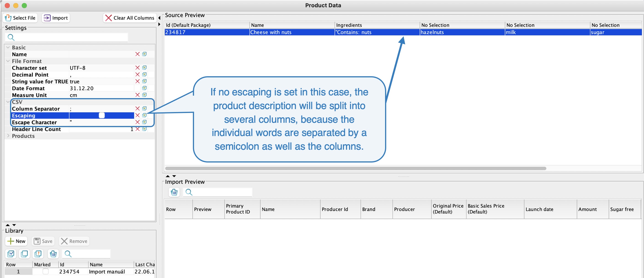Reset Decimal Point with the red X
Screen dimensions: 644x278
pos(138,75)
